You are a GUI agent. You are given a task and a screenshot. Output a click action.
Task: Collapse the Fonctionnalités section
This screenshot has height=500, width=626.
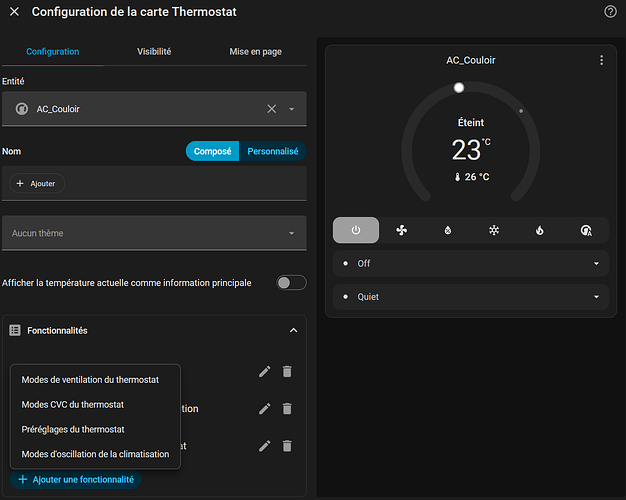(293, 330)
